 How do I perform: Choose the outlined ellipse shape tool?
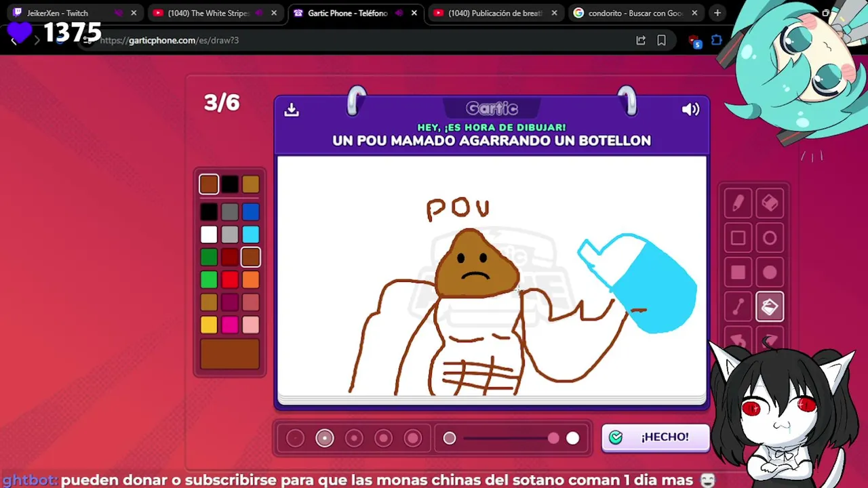(770, 238)
